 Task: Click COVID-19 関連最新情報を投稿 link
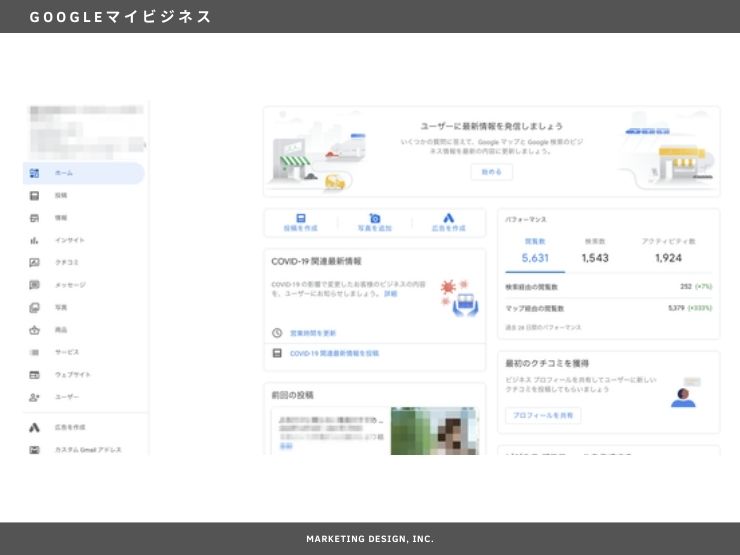[x=334, y=353]
